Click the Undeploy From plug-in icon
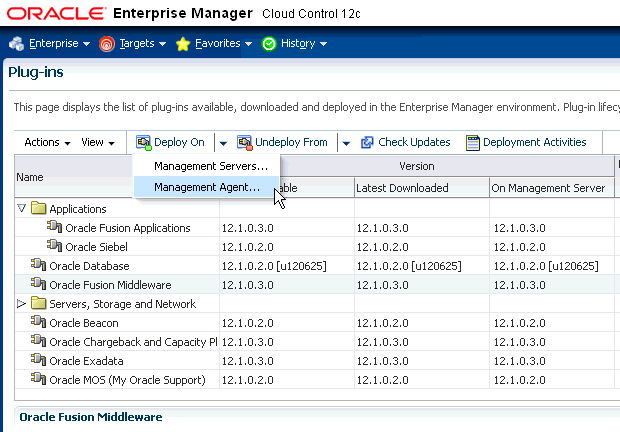 click(x=245, y=143)
